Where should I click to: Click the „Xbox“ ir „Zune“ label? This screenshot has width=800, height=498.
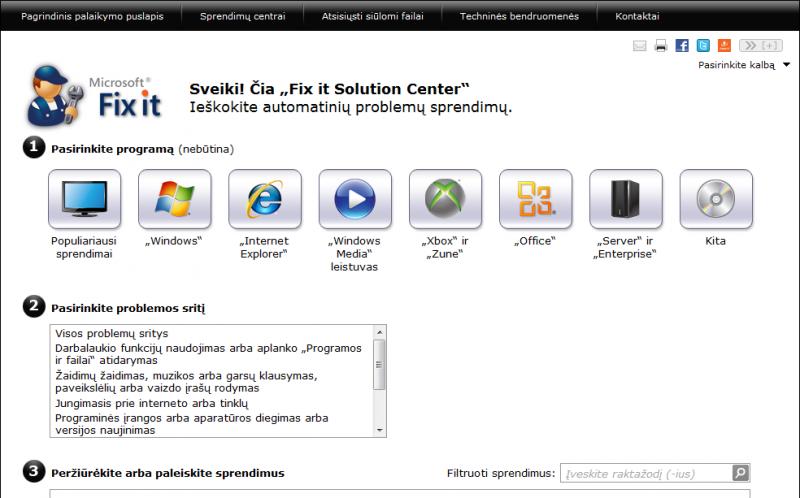coord(445,247)
